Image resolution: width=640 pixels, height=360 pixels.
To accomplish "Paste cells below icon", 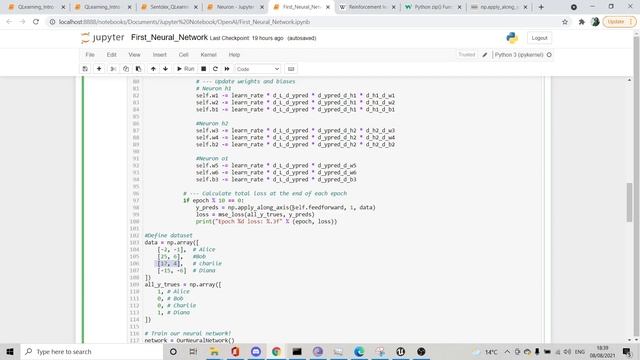I will pos(138,69).
